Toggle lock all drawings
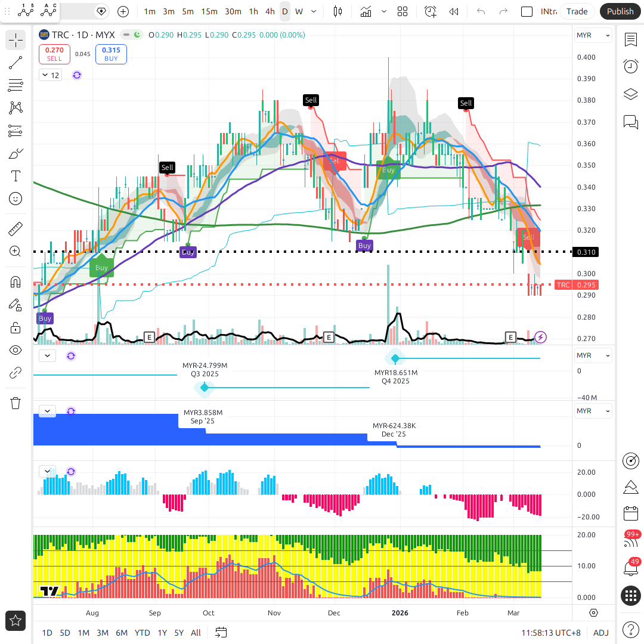Viewport: 644px width, 644px height. point(16,328)
